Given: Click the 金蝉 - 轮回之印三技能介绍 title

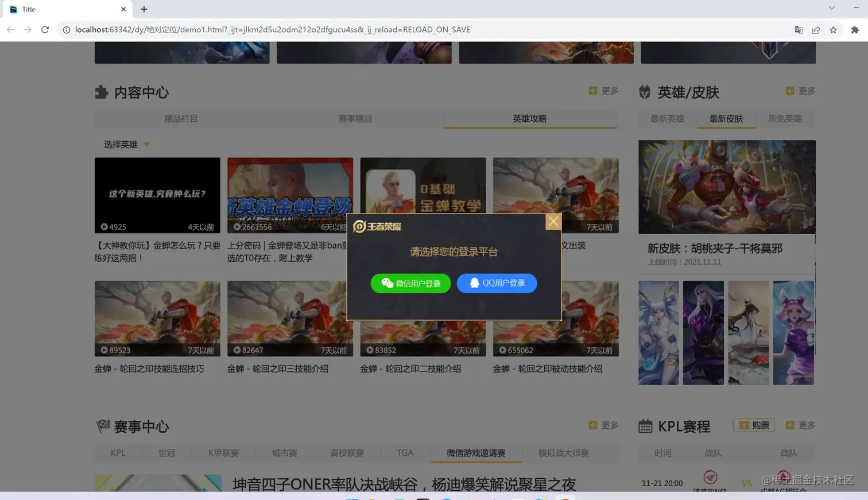Looking at the screenshot, I should click(278, 369).
